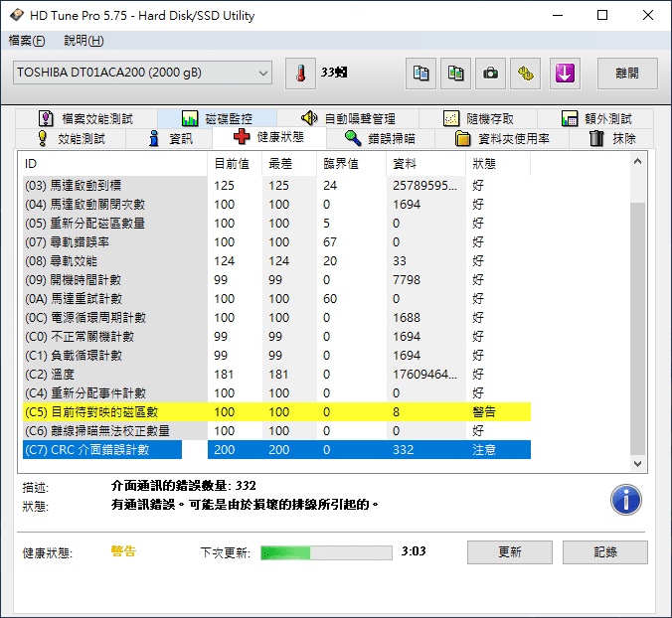Click the data value 332 in the C7 row
Viewport: 672px width, 618px height.
(x=404, y=449)
